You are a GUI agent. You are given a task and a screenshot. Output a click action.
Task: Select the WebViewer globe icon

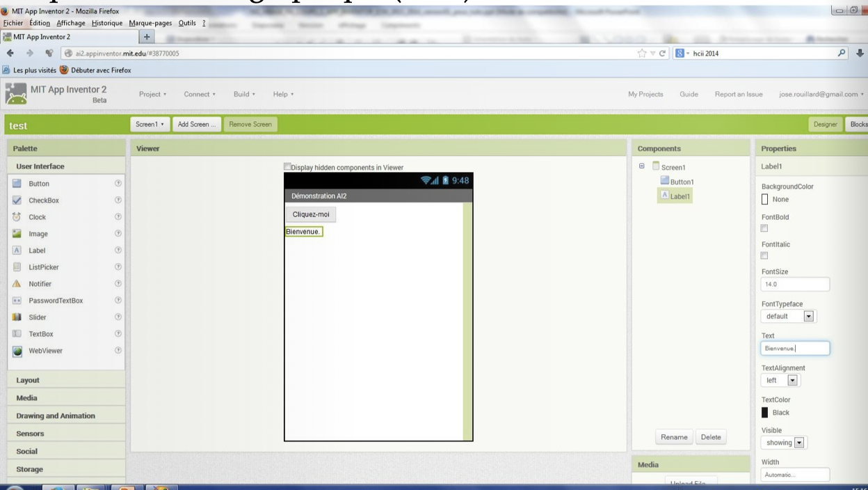[x=17, y=351]
